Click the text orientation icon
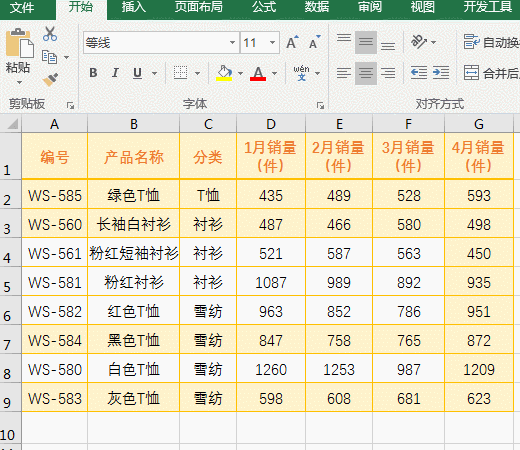Viewport: 520px width, 450px height. 419,42
